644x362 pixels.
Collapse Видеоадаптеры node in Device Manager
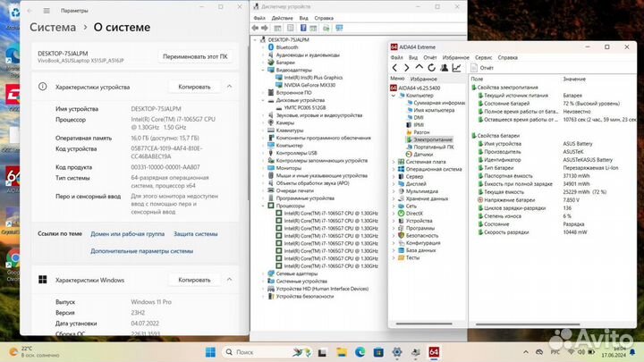coord(263,71)
